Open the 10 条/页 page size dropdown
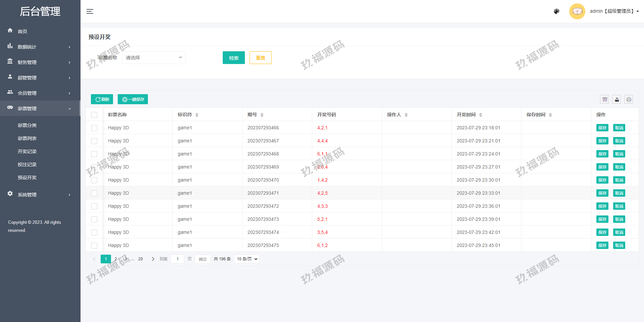This screenshot has width=644, height=322. 247,259
